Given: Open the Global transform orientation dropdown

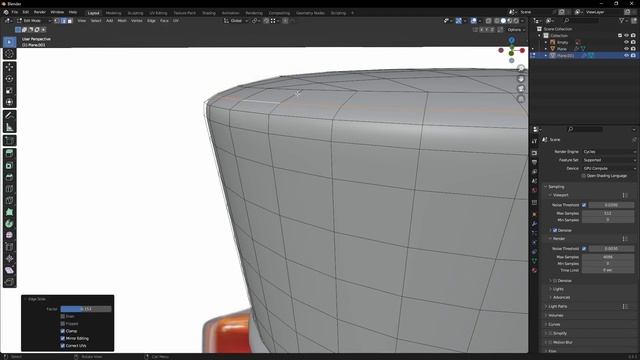Looking at the screenshot, I should (x=236, y=20).
